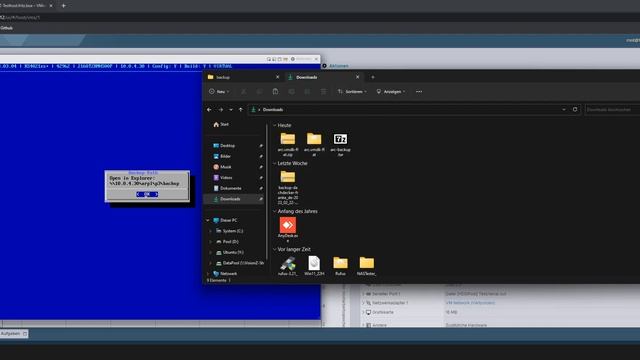Image resolution: width=640 pixels, height=360 pixels.
Task: Collapse the Heute group
Action: pyautogui.click(x=275, y=125)
